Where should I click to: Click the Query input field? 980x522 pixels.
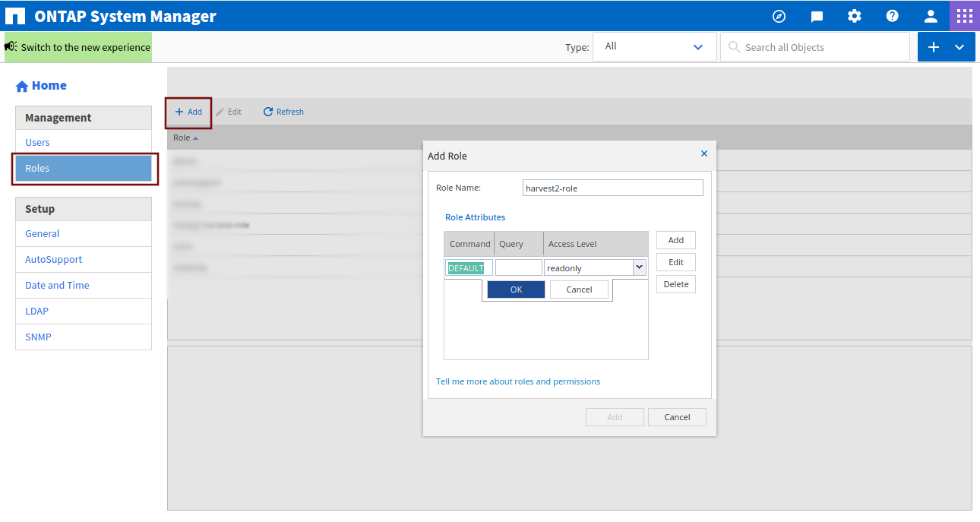519,267
